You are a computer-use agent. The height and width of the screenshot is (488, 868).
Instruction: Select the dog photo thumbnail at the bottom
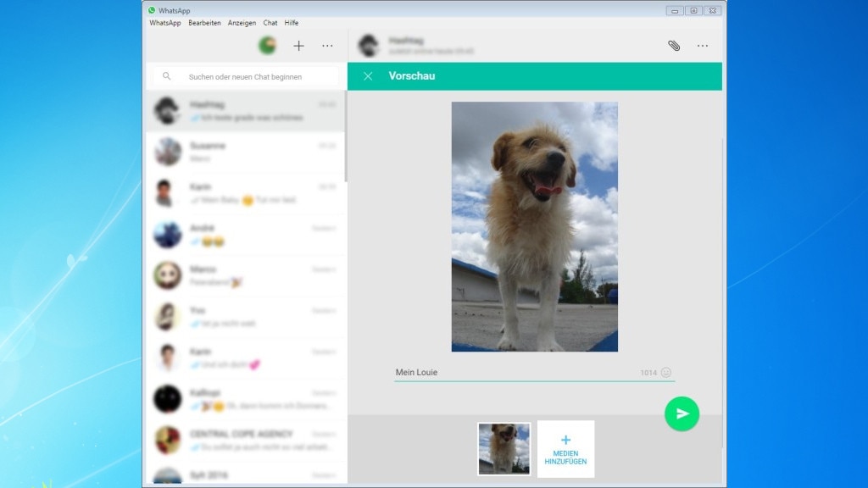(503, 449)
